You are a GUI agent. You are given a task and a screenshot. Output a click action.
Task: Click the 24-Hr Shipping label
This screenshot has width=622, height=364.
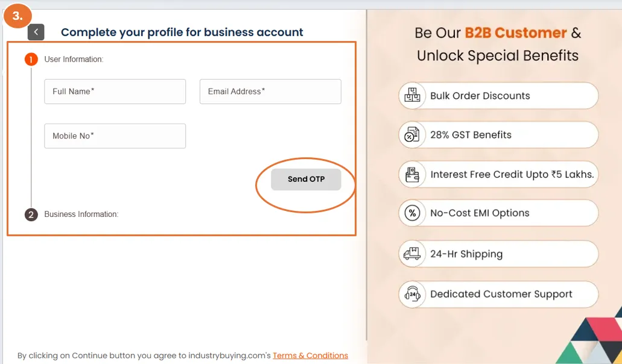pos(466,254)
